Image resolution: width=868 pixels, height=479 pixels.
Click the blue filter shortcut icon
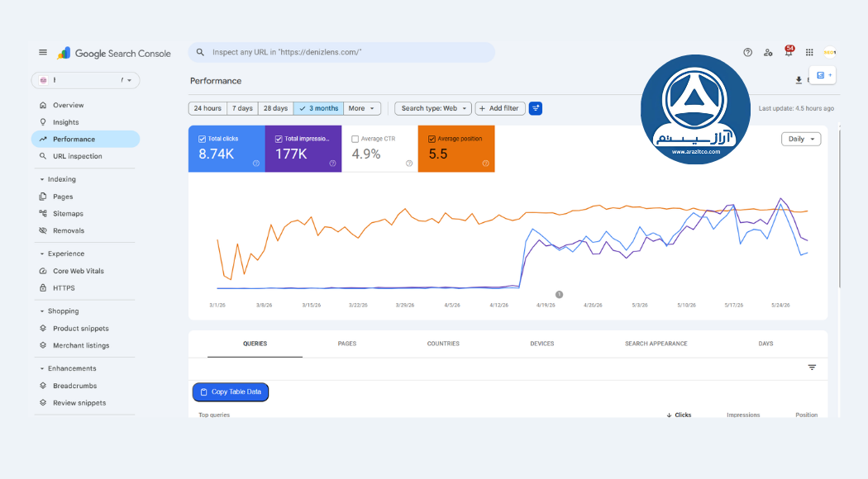536,108
